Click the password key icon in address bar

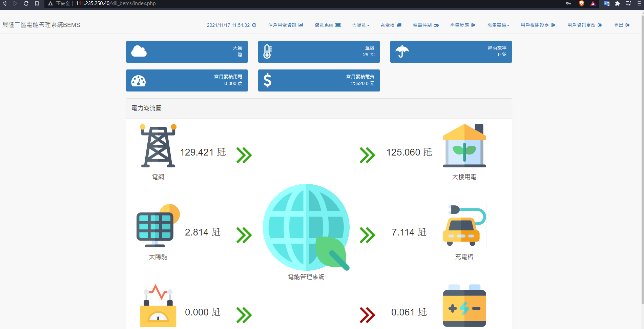point(568,3)
